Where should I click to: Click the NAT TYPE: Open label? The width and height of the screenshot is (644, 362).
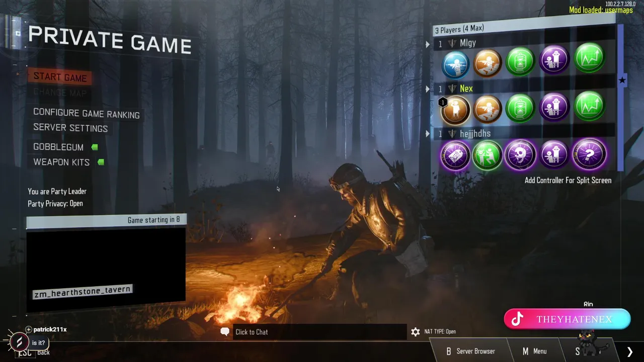click(440, 332)
